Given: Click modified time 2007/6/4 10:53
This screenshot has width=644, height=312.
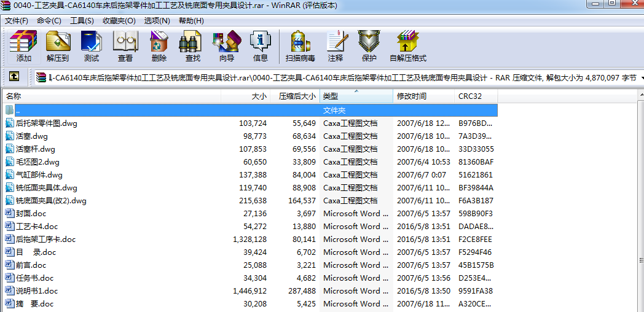Looking at the screenshot, I should click(x=423, y=162).
